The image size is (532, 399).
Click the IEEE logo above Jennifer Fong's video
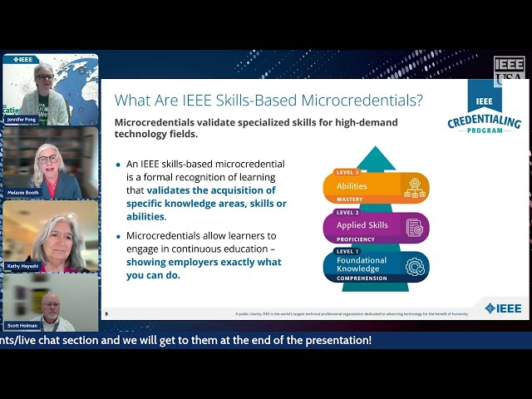coord(22,59)
